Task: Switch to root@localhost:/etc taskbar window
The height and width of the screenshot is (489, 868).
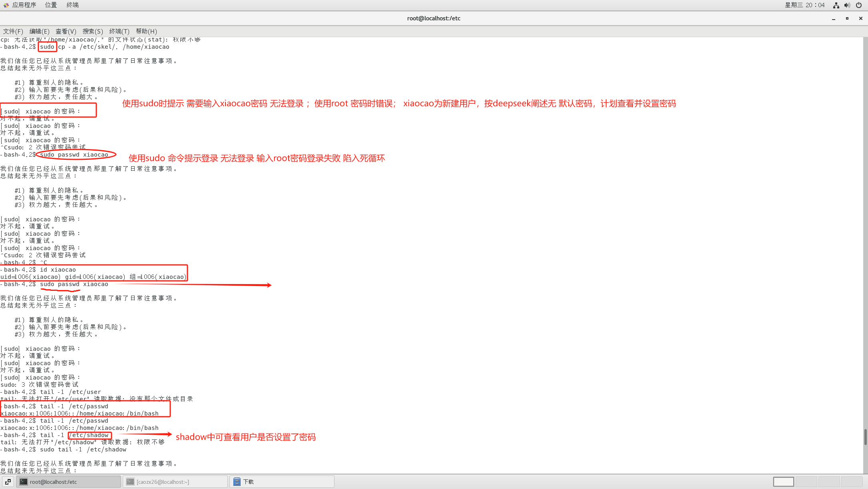Action: (x=69, y=482)
